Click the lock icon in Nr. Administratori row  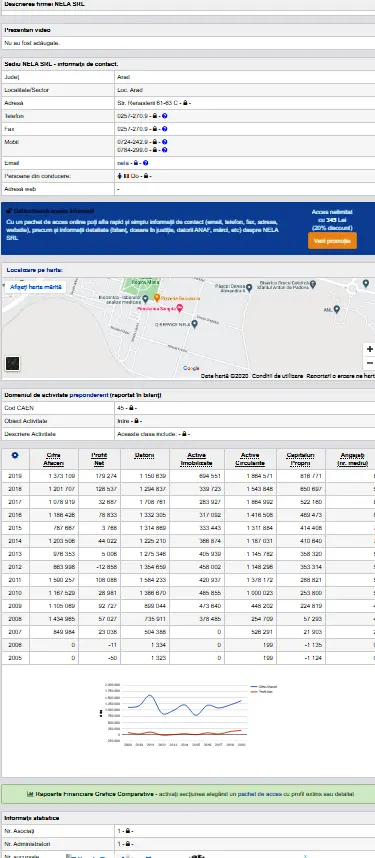[127, 844]
